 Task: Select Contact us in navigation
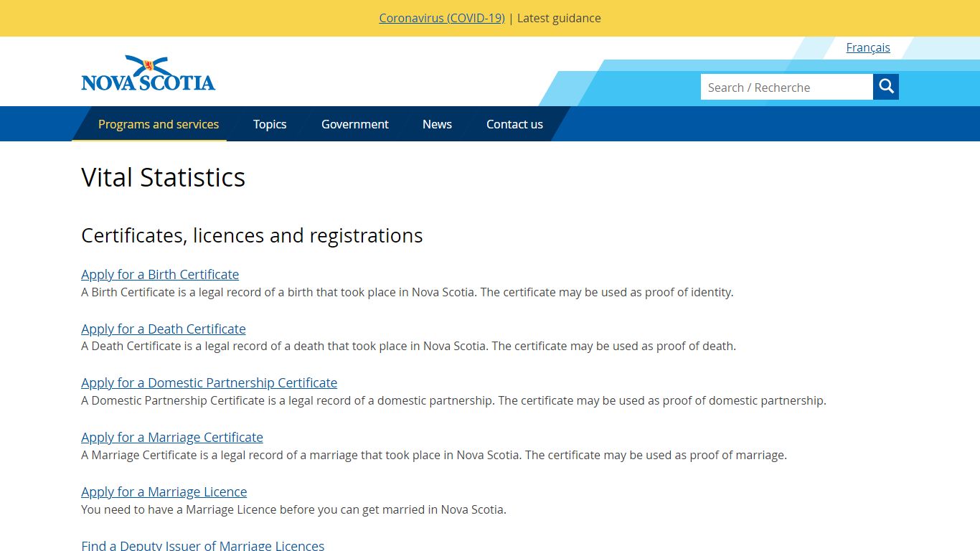pyautogui.click(x=514, y=124)
